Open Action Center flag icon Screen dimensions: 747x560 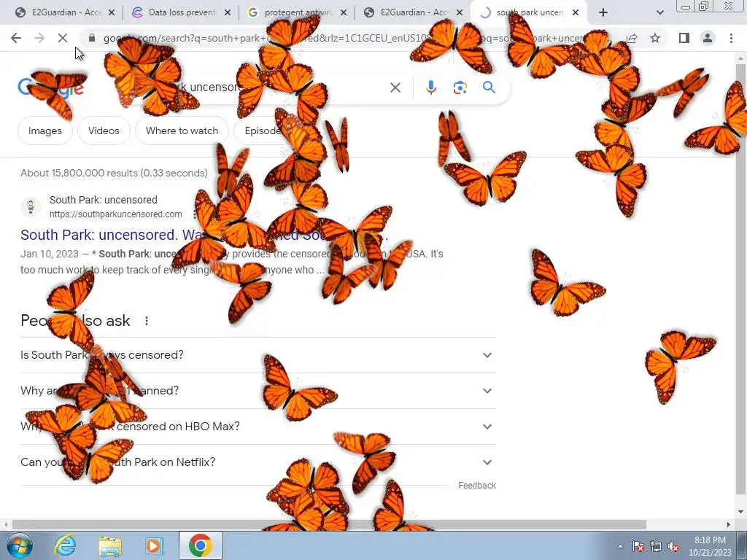[x=638, y=546]
